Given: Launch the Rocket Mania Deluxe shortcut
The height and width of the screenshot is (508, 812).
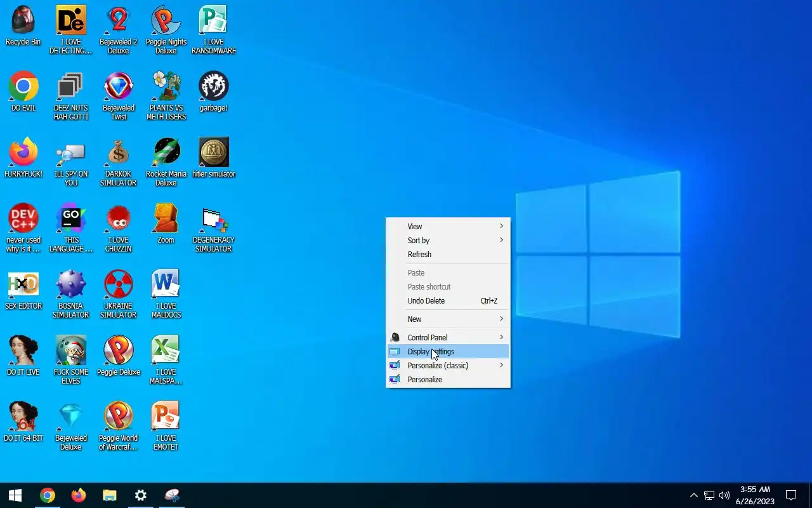Looking at the screenshot, I should 166,162.
